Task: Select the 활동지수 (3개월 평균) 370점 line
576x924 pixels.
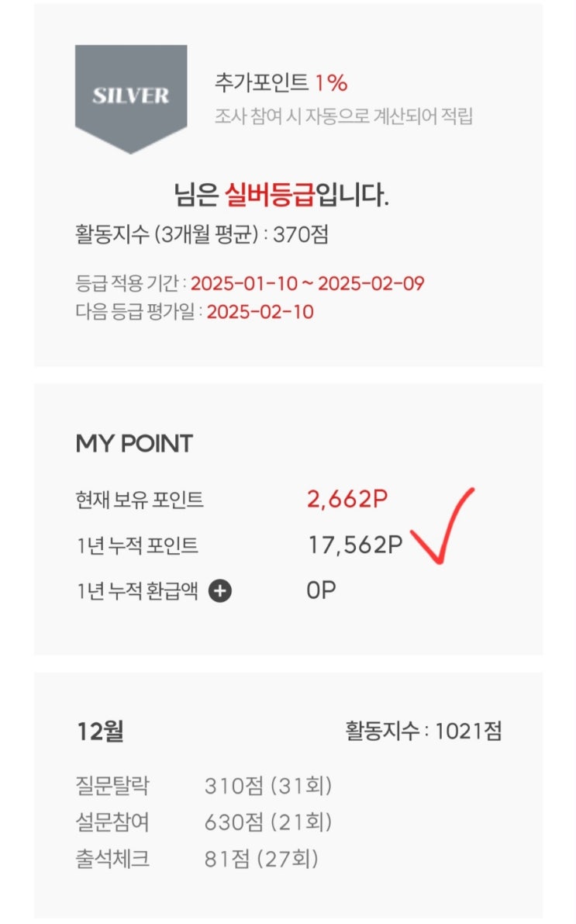Action: click(202, 234)
